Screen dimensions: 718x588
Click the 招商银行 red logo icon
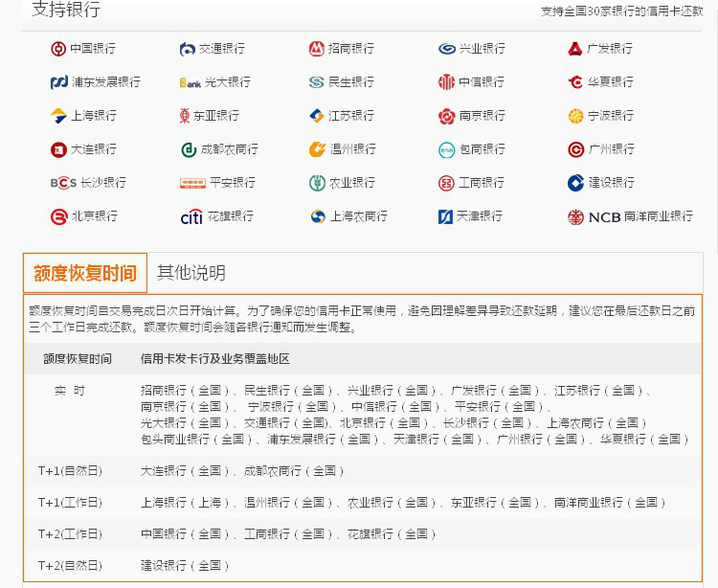click(x=317, y=49)
